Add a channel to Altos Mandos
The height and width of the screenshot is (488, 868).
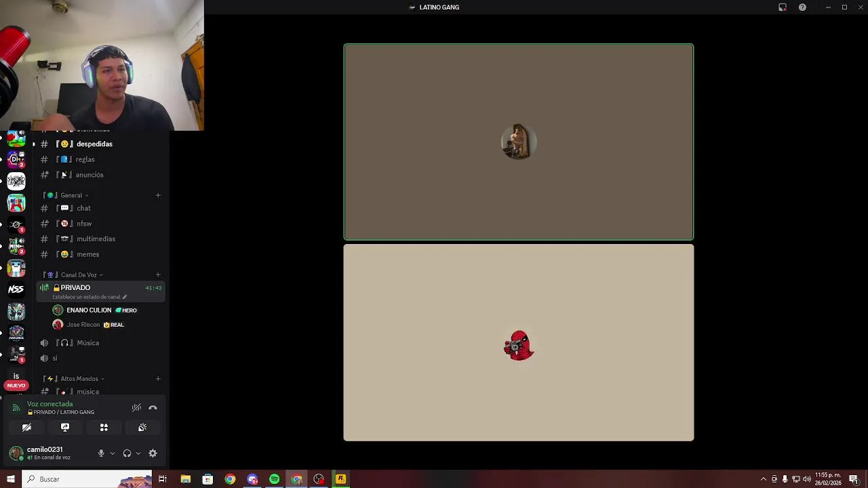point(158,379)
